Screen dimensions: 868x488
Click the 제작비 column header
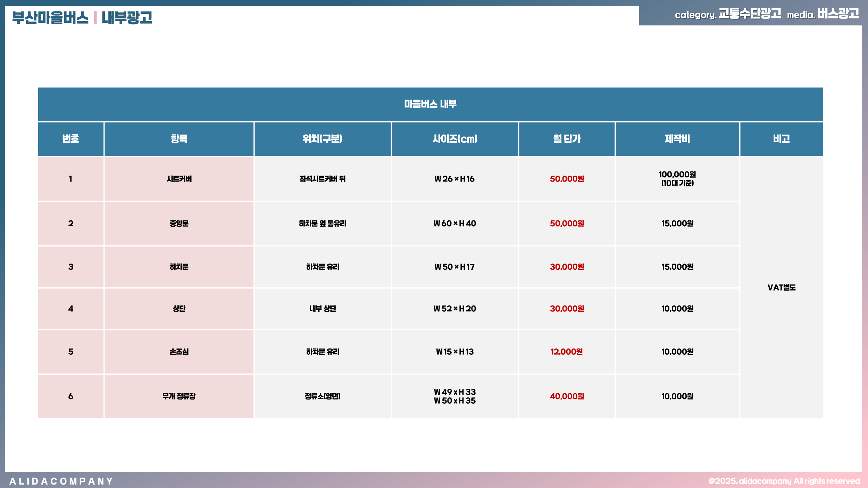pyautogui.click(x=677, y=139)
